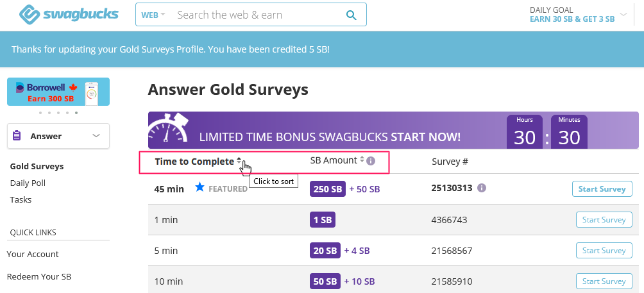The image size is (644, 293).
Task: Click the profile update credited 5 SB notice
Action: [171, 49]
